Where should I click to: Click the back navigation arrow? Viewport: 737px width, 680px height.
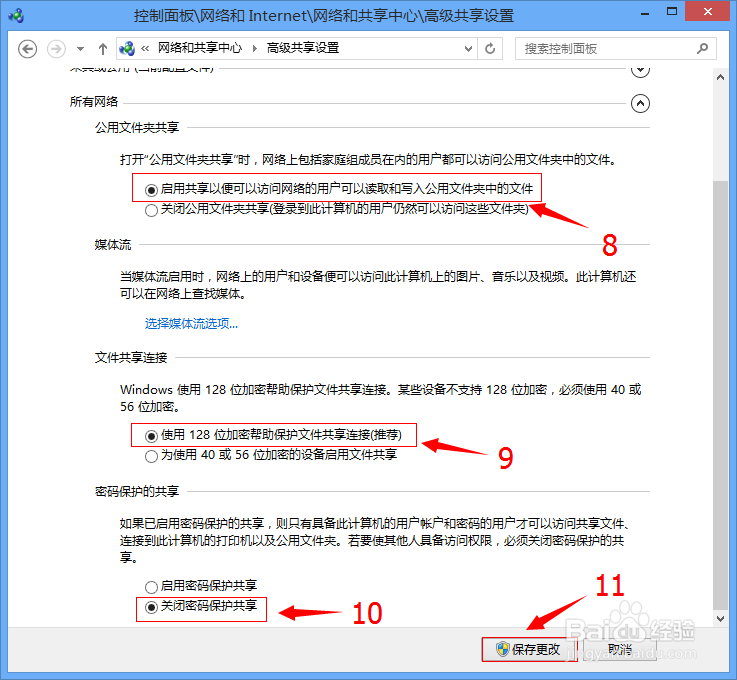(27, 49)
